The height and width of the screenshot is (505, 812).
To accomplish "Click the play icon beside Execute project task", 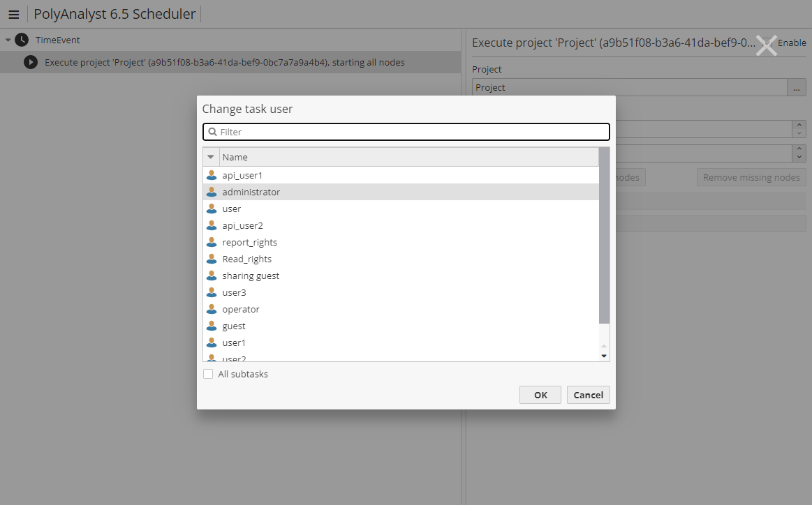I will 31,62.
